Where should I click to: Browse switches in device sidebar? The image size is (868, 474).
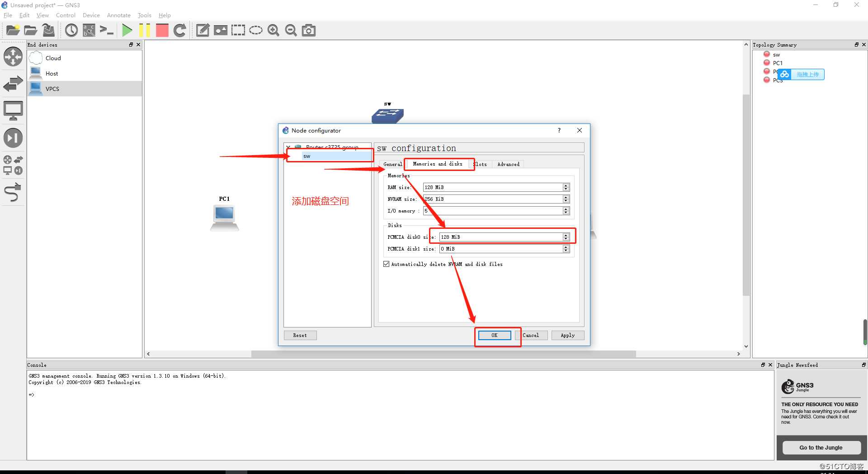coord(13,84)
